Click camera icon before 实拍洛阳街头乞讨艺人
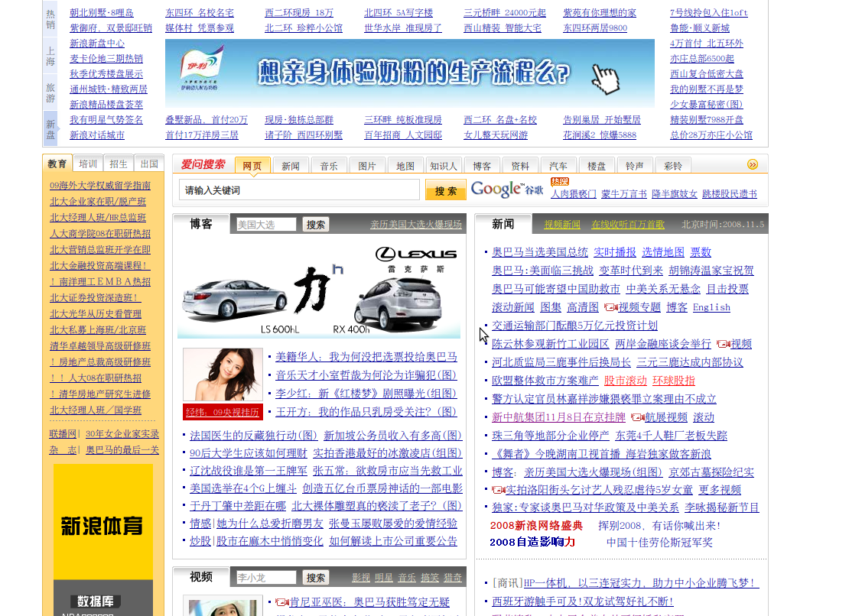Image resolution: width=849 pixels, height=616 pixels. point(498,490)
